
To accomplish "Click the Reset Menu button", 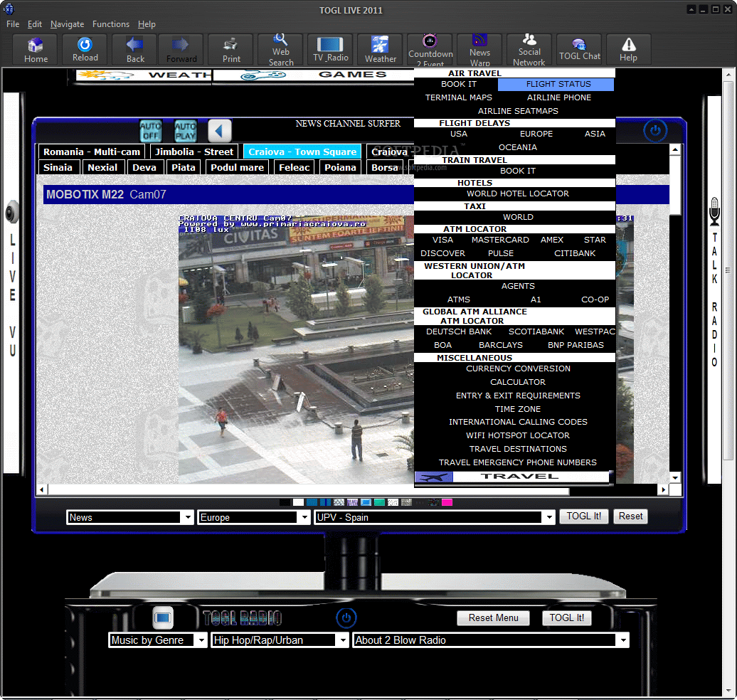I will tap(493, 617).
